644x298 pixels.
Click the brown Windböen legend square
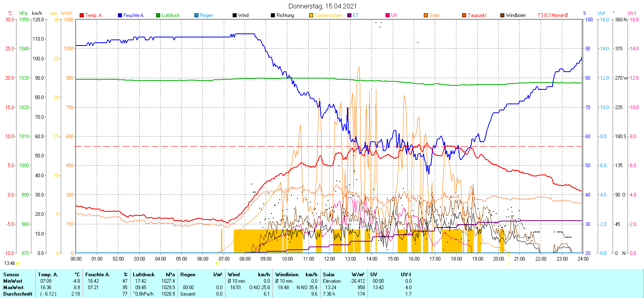(x=502, y=15)
